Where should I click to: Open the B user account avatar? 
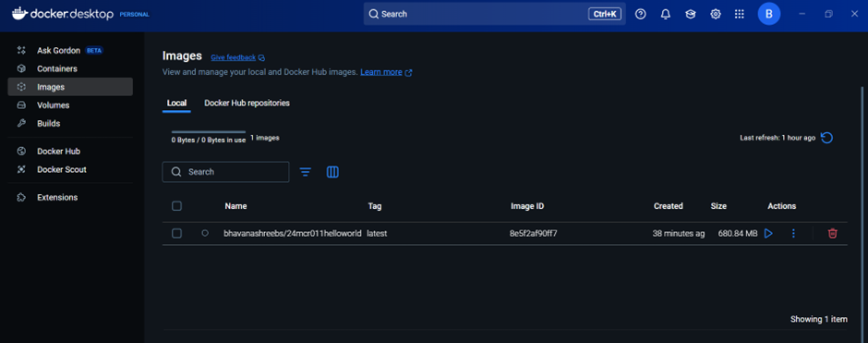769,14
